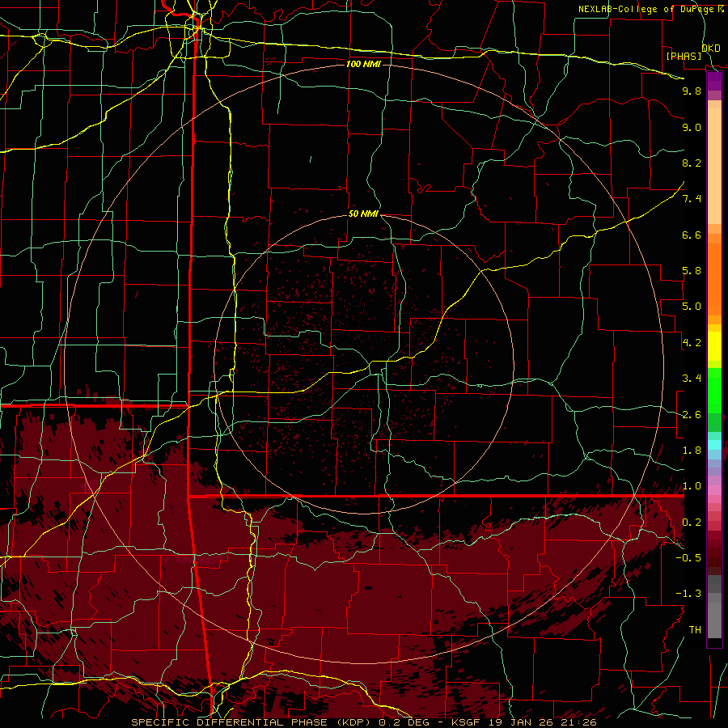Pick the bright green swatch on the color bar
Screen dimensions: 728x728
point(714,390)
